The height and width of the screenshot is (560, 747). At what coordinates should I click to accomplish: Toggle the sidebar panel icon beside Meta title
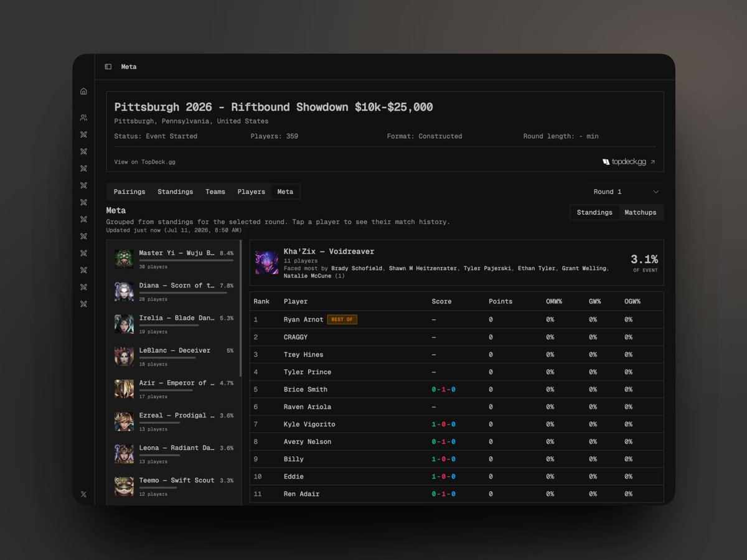[x=108, y=67]
